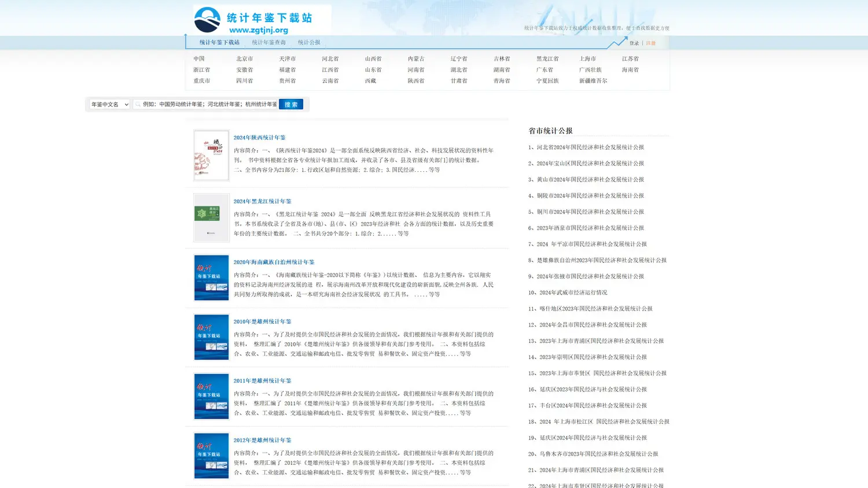The width and height of the screenshot is (868, 488).
Task: Click the 注册 register link
Action: pos(651,43)
